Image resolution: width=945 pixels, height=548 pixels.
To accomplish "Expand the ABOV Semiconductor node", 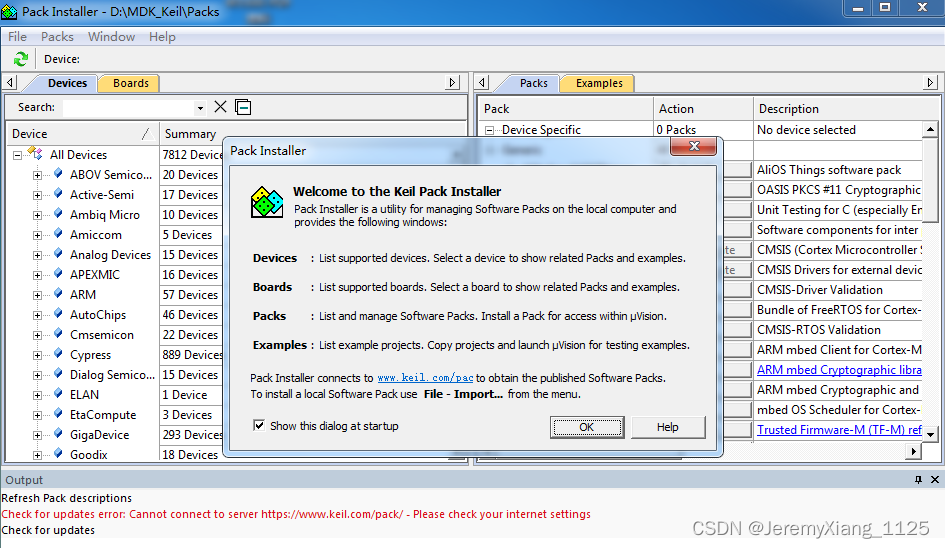I will point(37,175).
